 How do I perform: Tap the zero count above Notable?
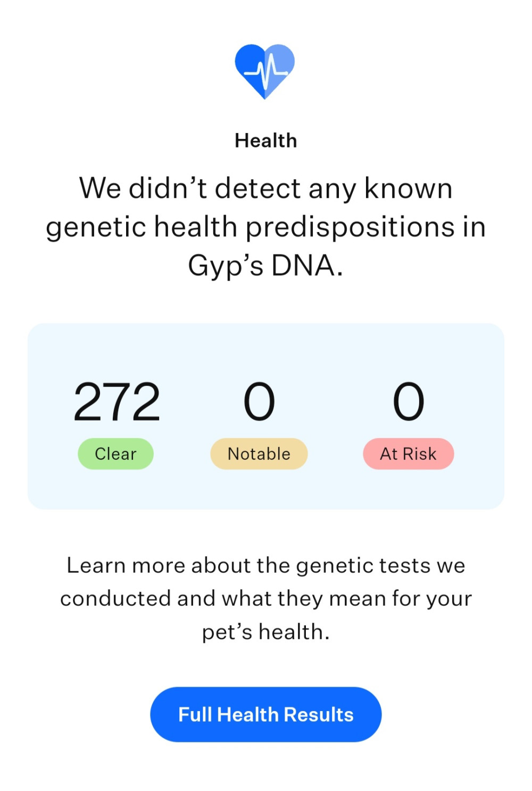pos(259,402)
